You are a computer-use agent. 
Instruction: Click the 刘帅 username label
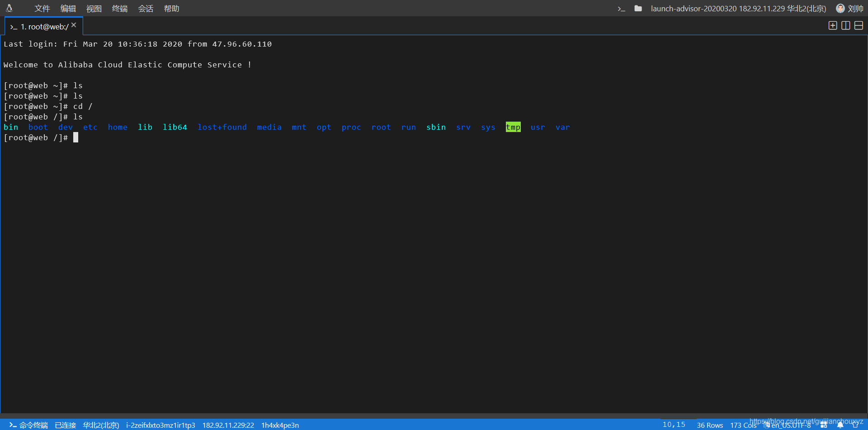pos(855,9)
